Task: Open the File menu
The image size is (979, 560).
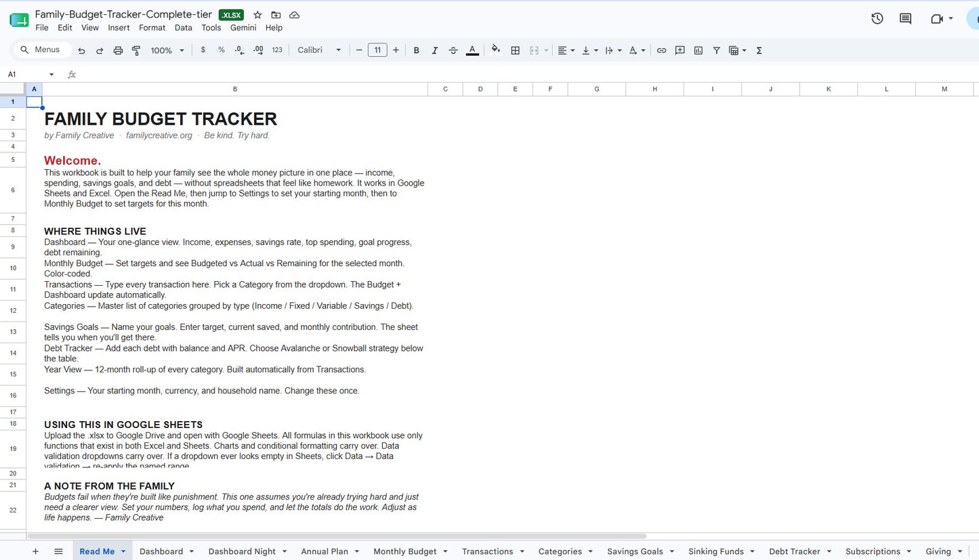Action: 42,28
